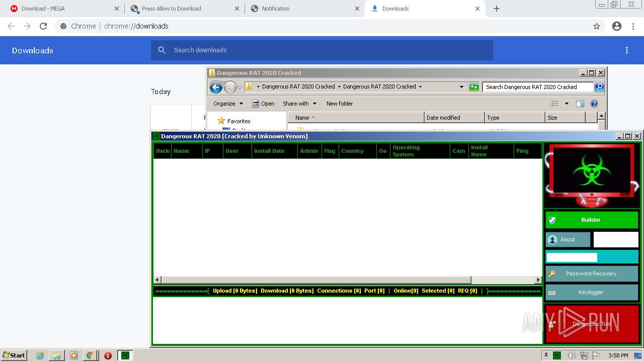
Task: Open the taskbar media player icon
Action: (x=73, y=355)
